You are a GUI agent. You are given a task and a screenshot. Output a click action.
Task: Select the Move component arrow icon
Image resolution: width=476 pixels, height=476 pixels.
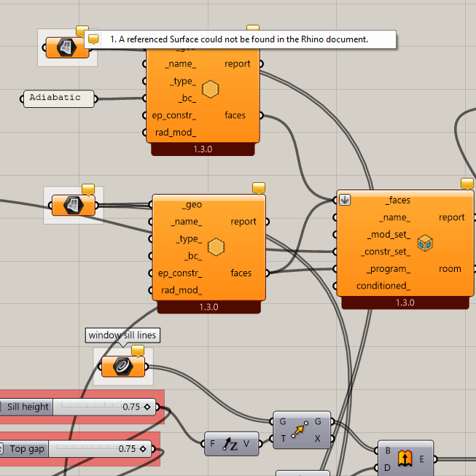click(300, 429)
